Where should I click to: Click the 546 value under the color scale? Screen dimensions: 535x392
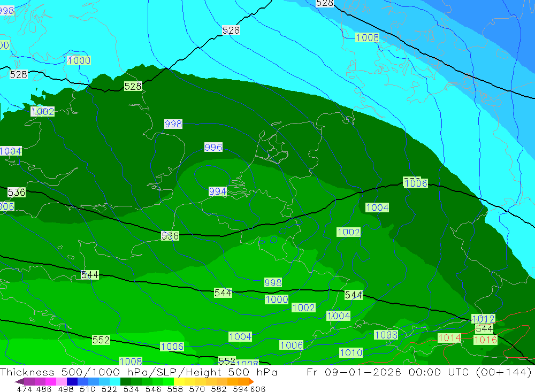tap(153, 389)
